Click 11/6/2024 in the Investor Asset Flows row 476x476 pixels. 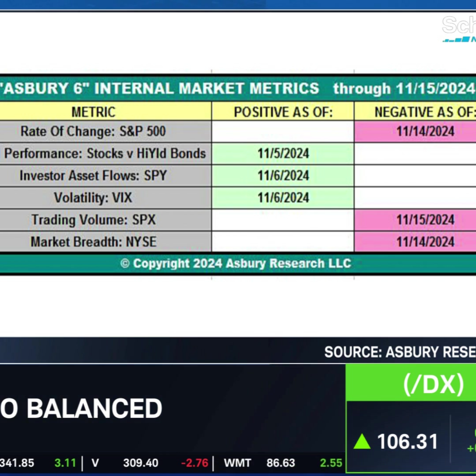tap(283, 175)
